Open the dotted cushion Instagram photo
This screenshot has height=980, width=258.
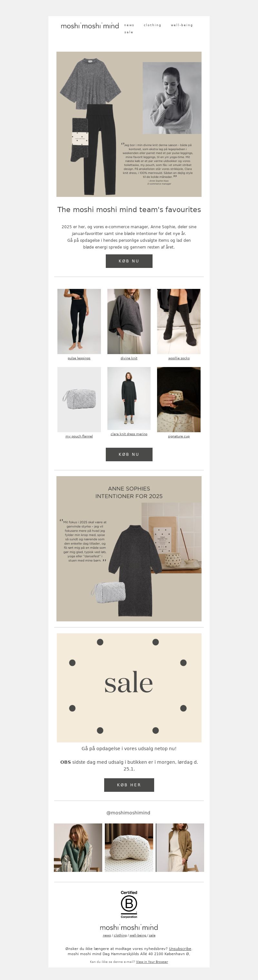[129, 848]
